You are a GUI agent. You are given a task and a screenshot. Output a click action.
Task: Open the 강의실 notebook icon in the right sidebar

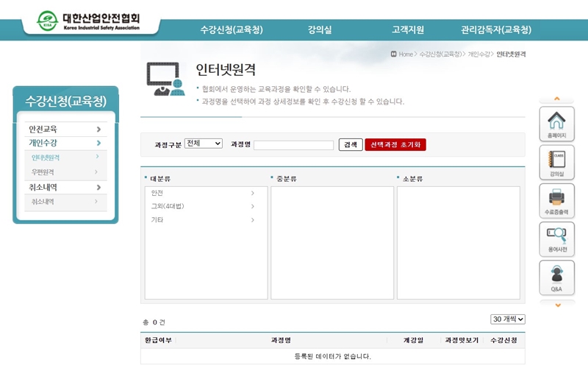(x=556, y=163)
